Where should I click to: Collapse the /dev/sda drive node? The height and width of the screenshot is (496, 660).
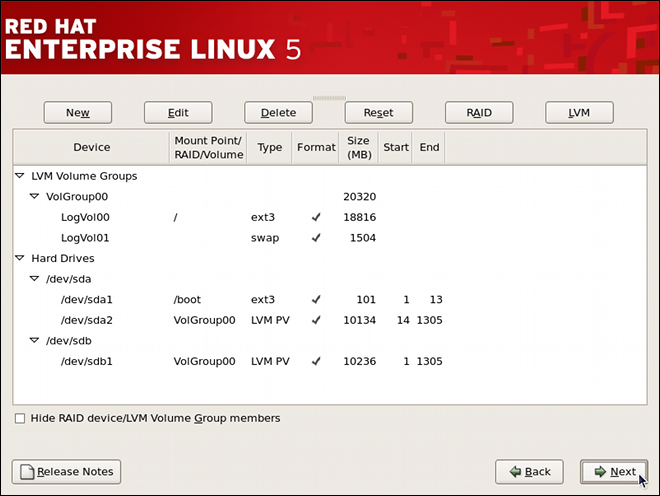tap(35, 278)
